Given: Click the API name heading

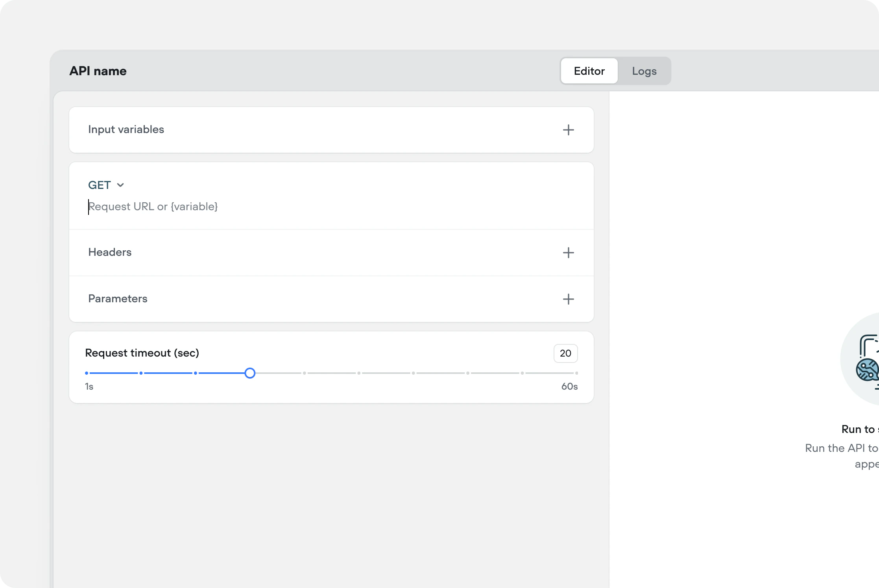Looking at the screenshot, I should pyautogui.click(x=98, y=71).
